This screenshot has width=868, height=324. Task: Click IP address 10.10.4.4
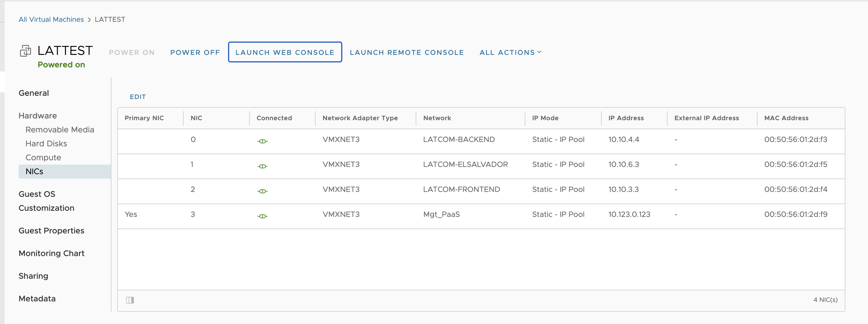point(624,139)
